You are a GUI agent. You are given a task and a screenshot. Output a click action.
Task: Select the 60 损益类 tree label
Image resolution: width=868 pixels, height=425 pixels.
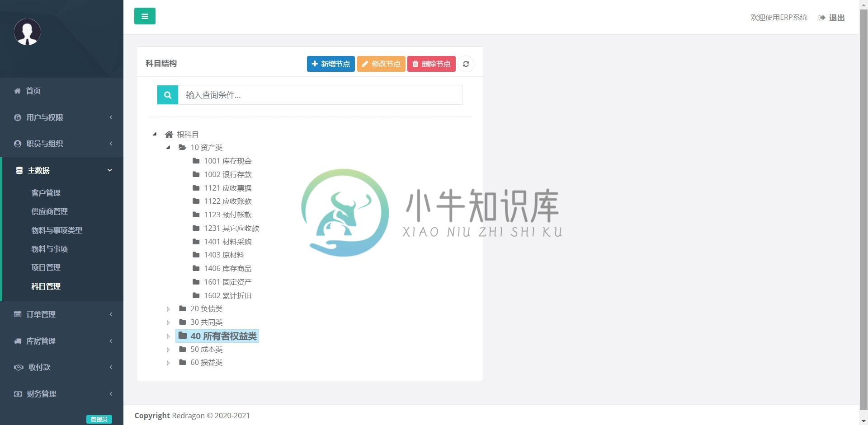(x=206, y=362)
